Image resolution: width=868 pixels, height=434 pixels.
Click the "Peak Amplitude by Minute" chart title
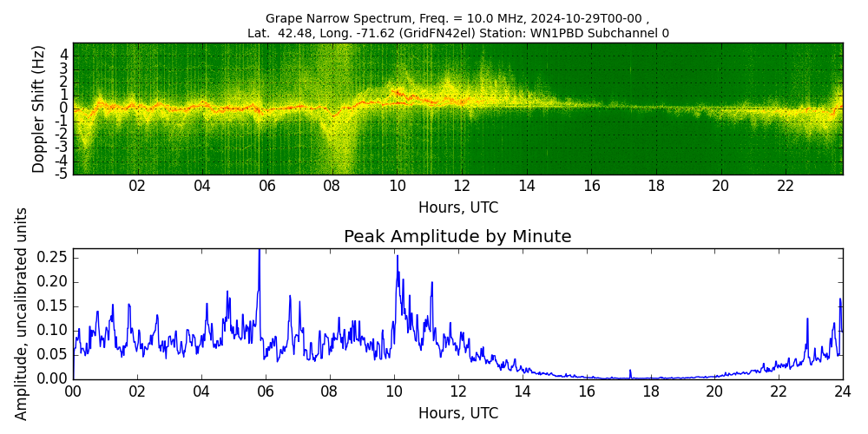tap(457, 237)
